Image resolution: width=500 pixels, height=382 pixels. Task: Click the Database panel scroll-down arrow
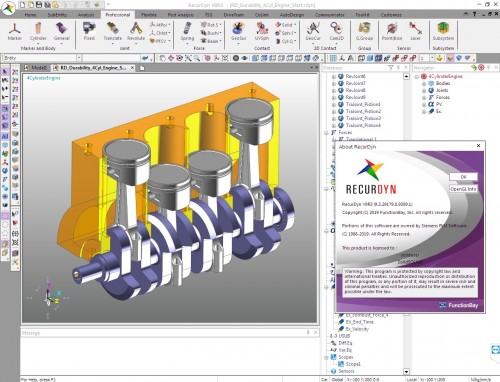point(406,371)
